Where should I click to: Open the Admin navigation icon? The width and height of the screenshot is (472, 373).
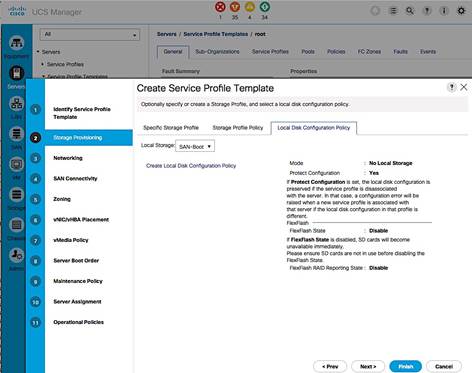click(x=16, y=255)
